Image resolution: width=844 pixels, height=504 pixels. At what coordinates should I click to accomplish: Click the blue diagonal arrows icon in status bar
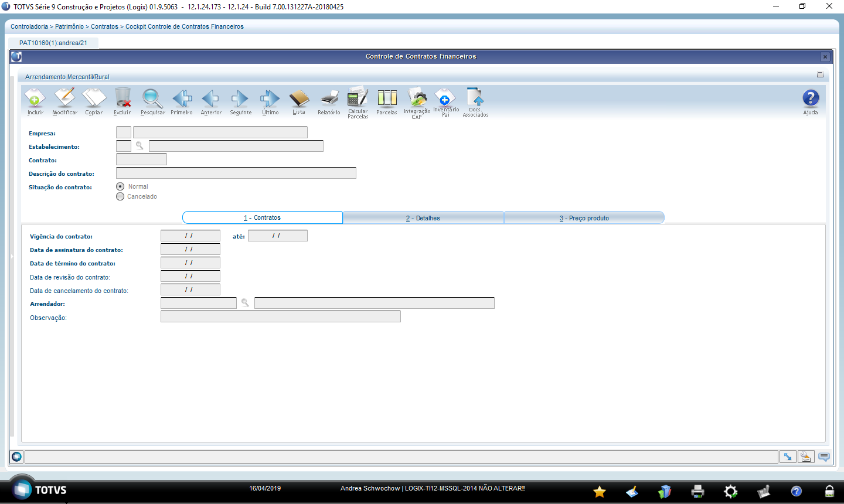pos(788,457)
